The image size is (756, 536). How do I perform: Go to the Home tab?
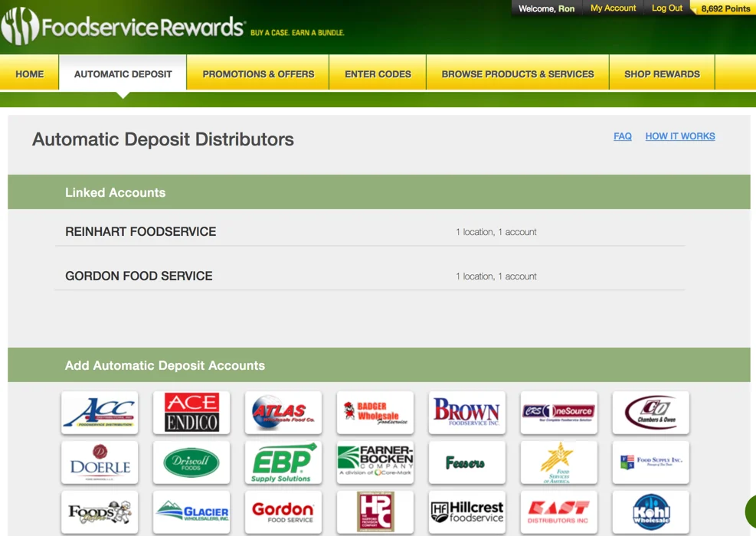tap(29, 74)
